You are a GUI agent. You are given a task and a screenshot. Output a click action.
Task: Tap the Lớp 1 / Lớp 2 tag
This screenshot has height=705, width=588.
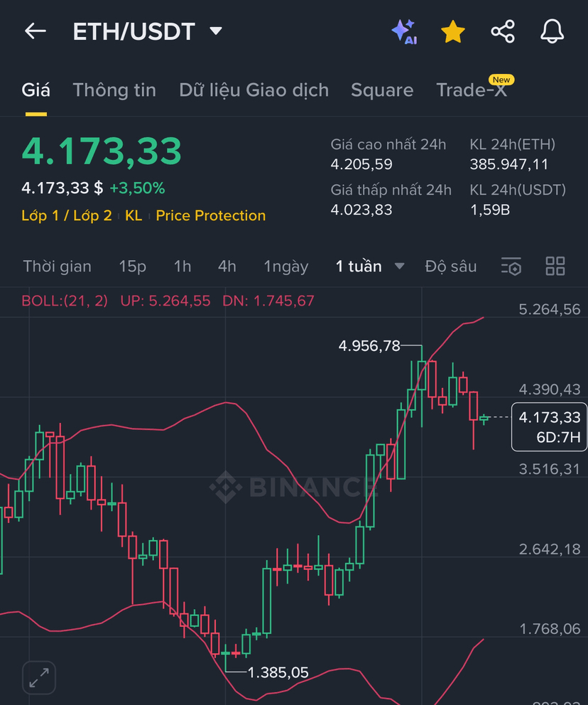tap(67, 215)
